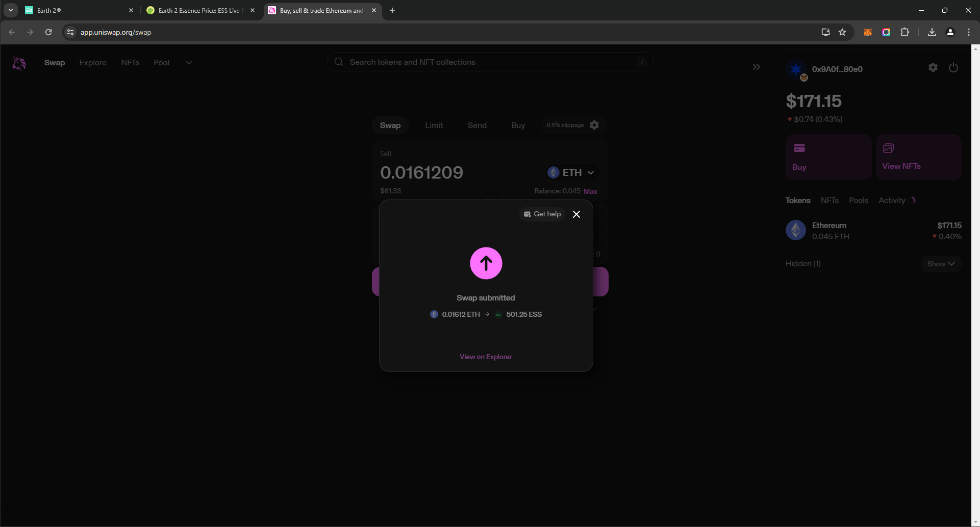The width and height of the screenshot is (980, 527).
Task: Collapse the wallet sidebar with double-chevron
Action: coord(756,67)
